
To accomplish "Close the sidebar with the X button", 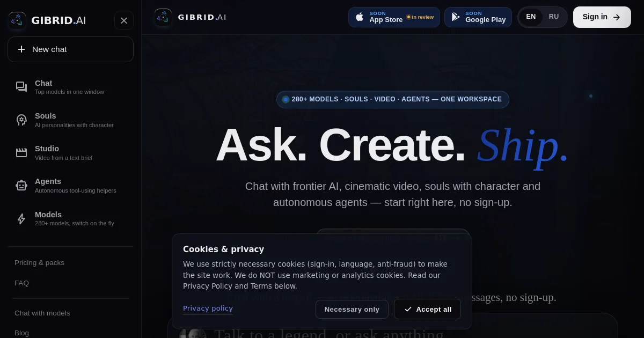I will tap(124, 20).
